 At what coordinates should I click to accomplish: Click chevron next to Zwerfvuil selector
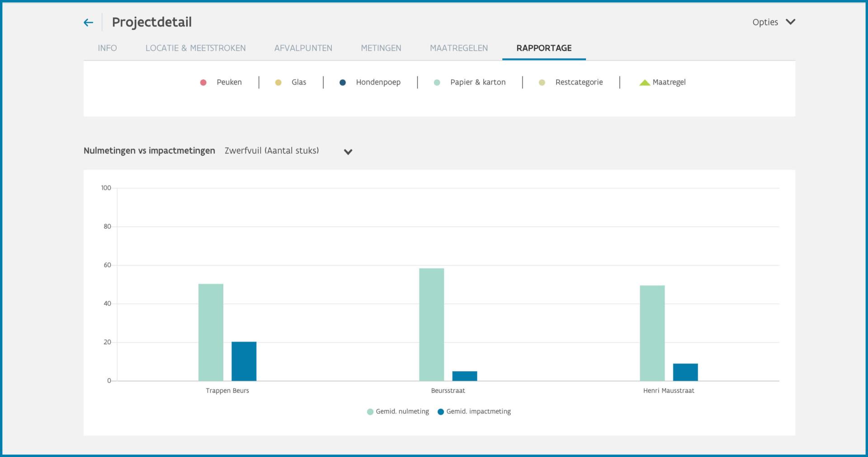(348, 152)
